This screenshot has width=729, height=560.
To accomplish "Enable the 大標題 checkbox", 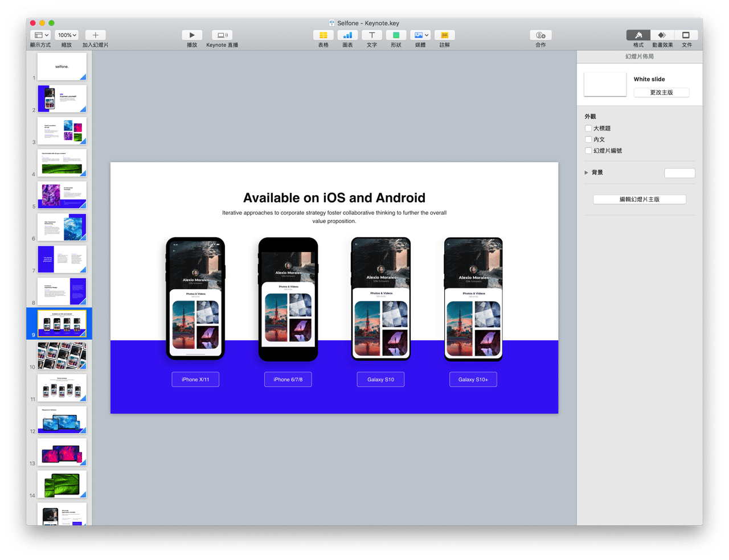I will 588,128.
